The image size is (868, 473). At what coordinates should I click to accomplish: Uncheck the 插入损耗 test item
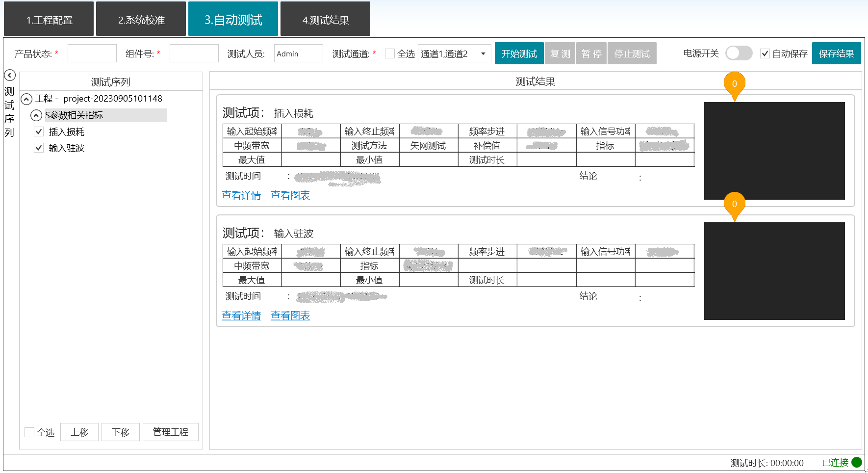[39, 131]
